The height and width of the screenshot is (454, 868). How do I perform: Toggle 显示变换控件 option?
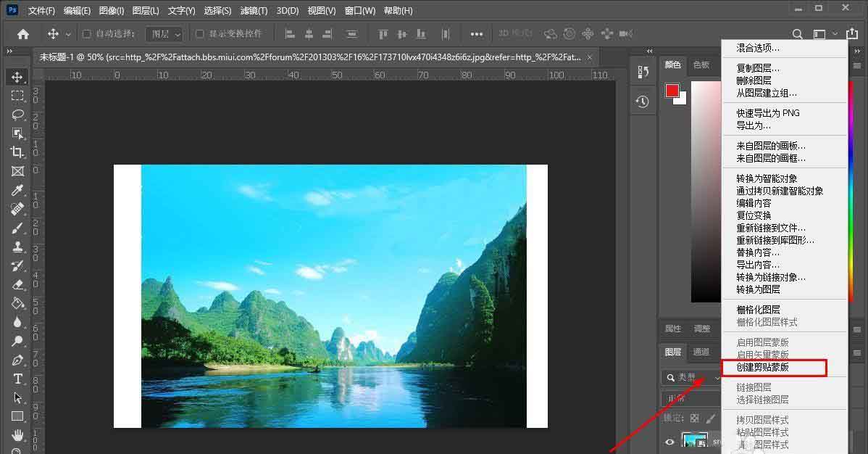(x=199, y=33)
